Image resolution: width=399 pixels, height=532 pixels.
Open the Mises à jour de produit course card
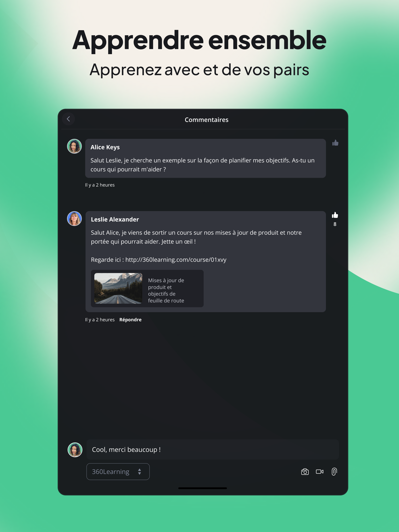coord(147,289)
